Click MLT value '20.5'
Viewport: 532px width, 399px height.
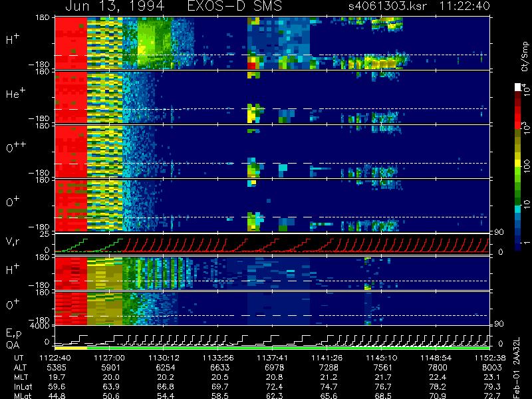pyautogui.click(x=219, y=377)
